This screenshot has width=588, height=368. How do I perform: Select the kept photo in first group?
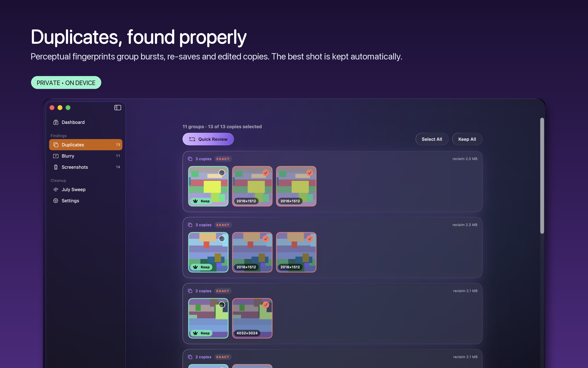click(222, 173)
